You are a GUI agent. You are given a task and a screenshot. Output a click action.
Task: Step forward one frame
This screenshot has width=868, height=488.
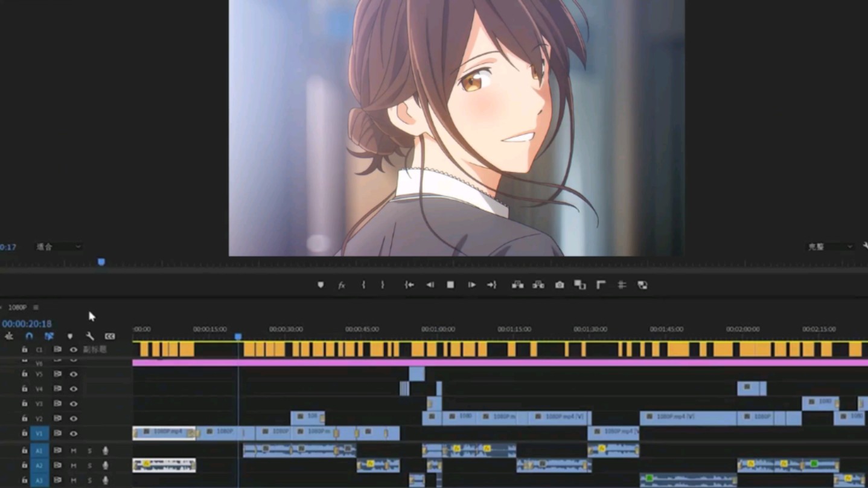tap(471, 285)
